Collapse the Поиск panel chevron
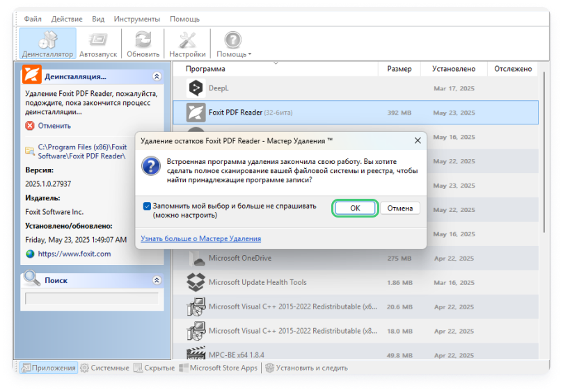563x392 pixels. (x=157, y=280)
